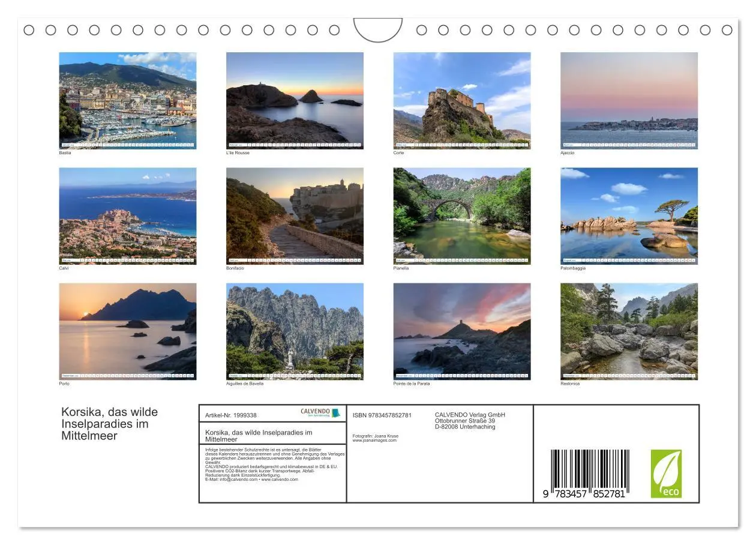Click the 'Infolge bestehender Schutzrechte' legal paragraph
This screenshot has width=756, height=545.
click(275, 465)
